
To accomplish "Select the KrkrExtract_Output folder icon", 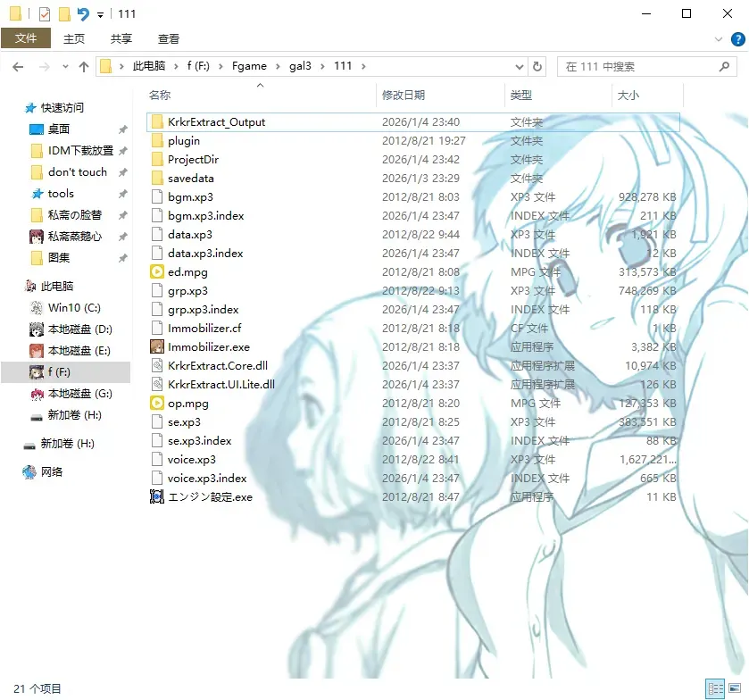I will click(157, 121).
